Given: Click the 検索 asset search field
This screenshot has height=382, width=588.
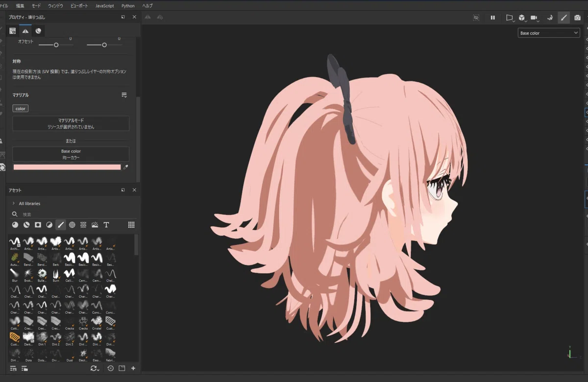Looking at the screenshot, I should [73, 215].
